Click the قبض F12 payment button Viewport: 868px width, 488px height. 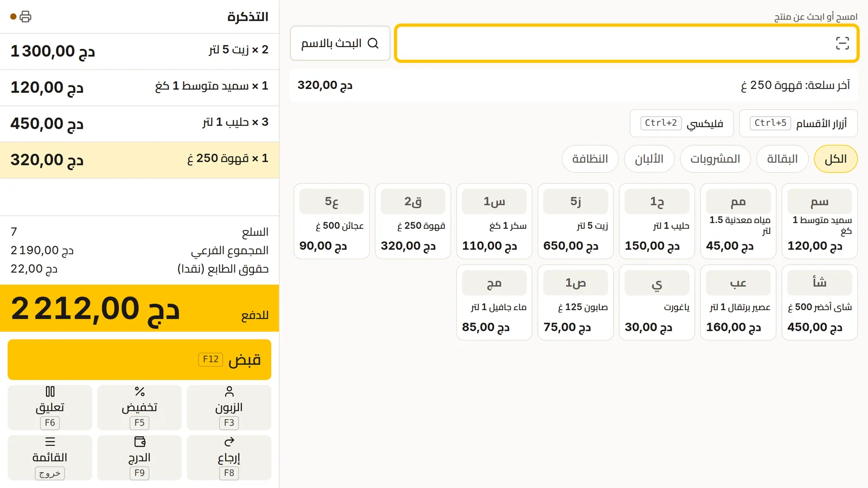click(139, 359)
